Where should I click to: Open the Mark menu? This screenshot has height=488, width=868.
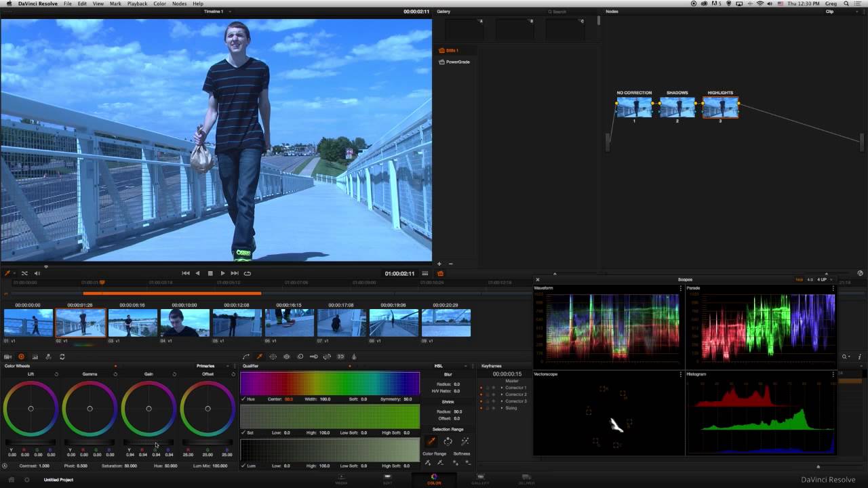tap(115, 3)
